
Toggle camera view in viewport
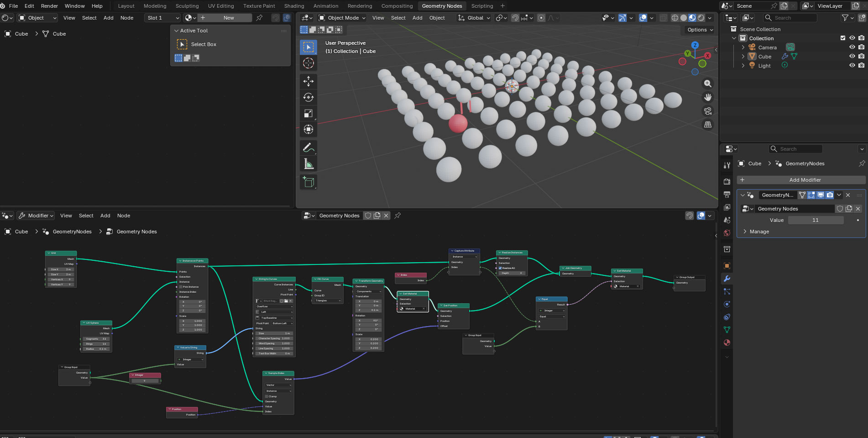click(x=708, y=111)
